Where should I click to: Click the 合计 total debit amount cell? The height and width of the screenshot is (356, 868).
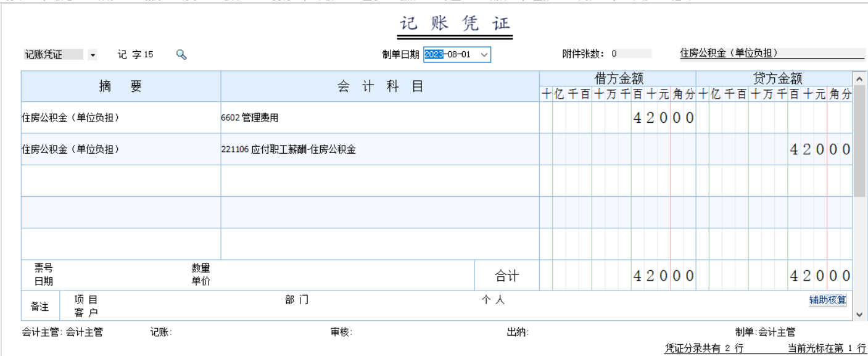618,276
